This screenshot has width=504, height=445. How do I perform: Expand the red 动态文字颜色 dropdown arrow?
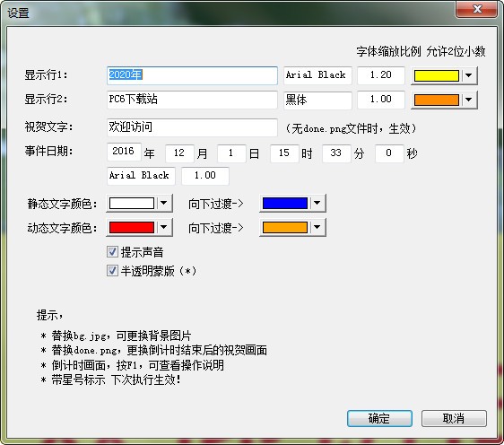[164, 227]
